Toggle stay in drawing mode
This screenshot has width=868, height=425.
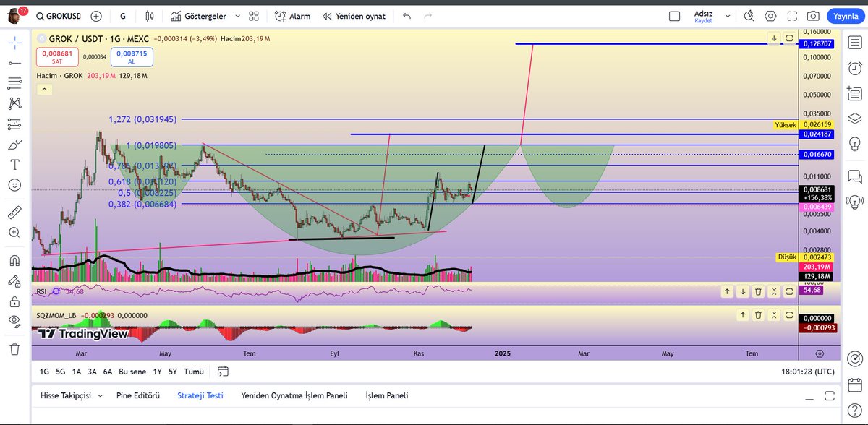[14, 281]
